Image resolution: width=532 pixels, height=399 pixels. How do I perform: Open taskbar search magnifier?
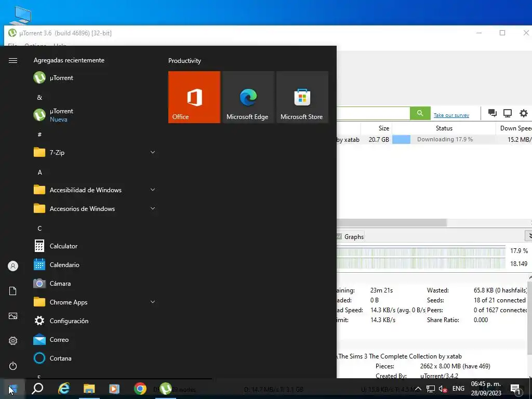click(x=37, y=389)
